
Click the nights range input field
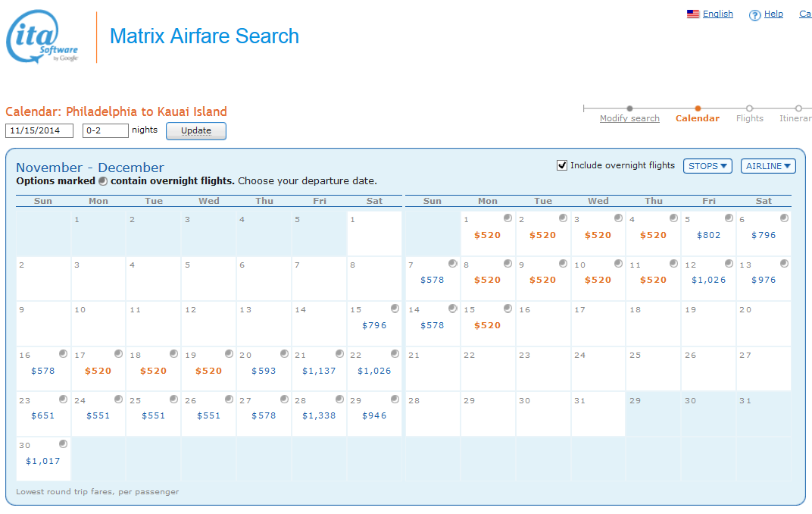click(105, 130)
